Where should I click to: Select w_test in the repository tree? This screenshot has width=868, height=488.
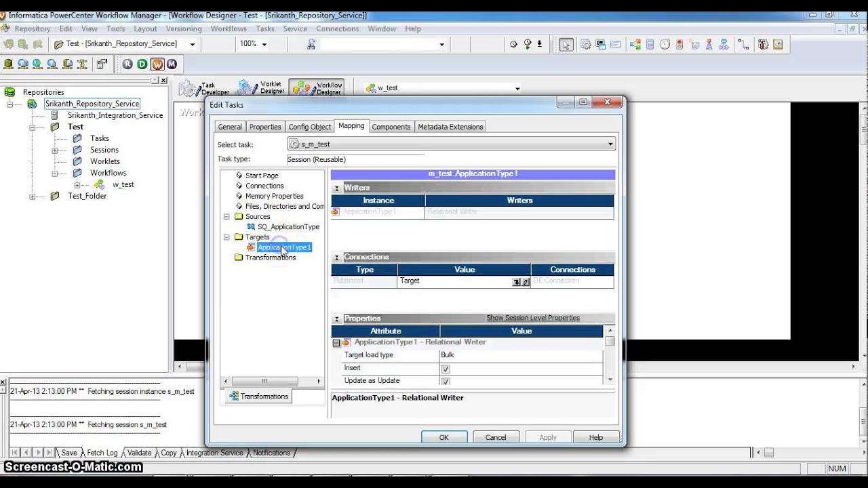(123, 184)
